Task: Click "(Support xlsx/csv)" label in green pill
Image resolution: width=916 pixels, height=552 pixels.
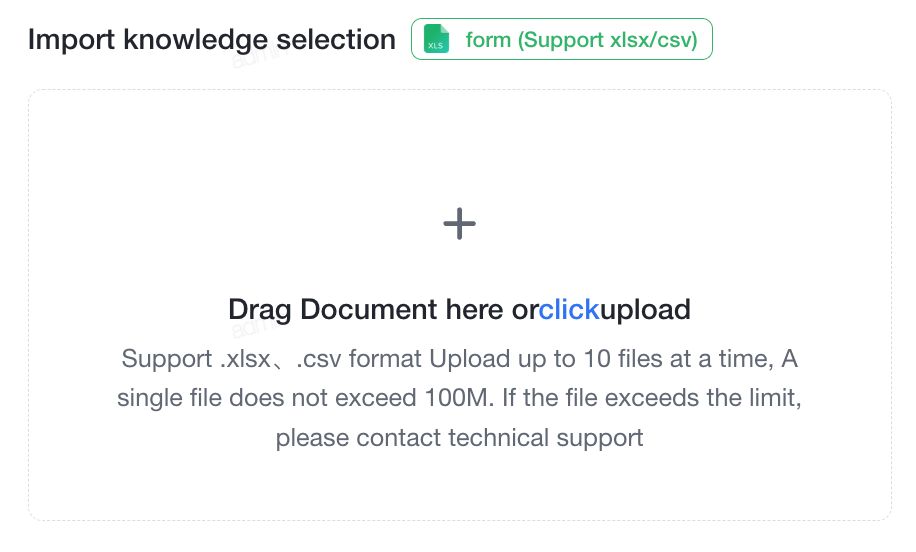Action: (608, 40)
